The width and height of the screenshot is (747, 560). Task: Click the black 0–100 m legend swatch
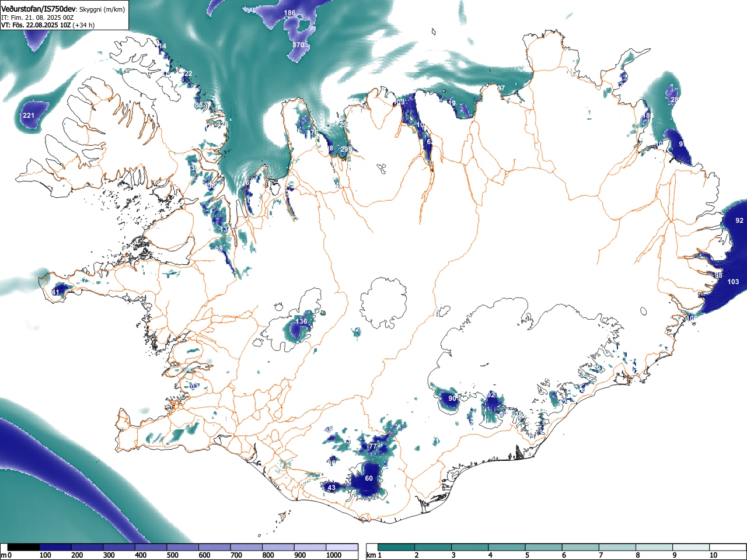[24, 547]
